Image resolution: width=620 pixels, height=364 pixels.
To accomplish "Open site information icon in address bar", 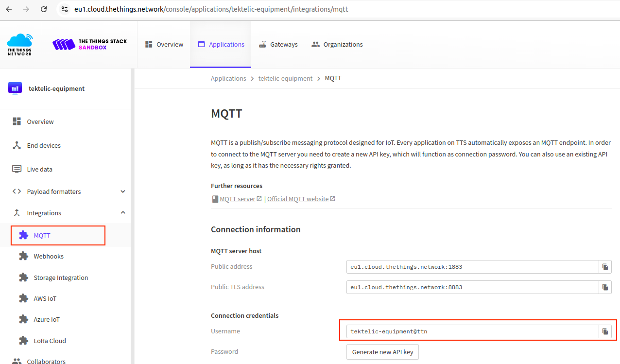I will pyautogui.click(x=65, y=9).
